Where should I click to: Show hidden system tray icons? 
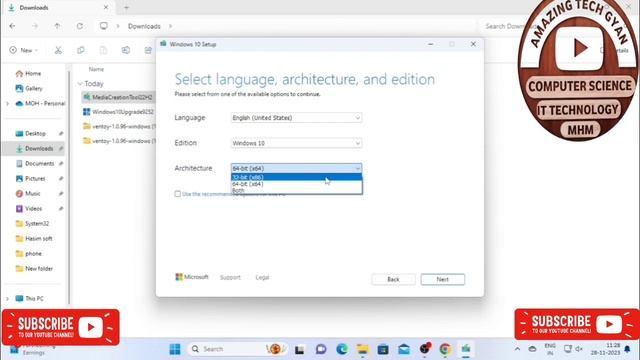point(517,349)
